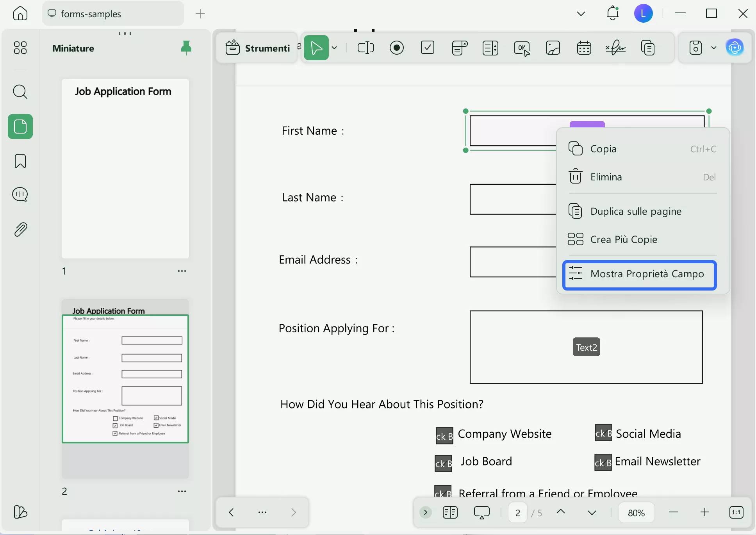The image size is (756, 535).
Task: Select the checkbox form field tool
Action: point(428,48)
